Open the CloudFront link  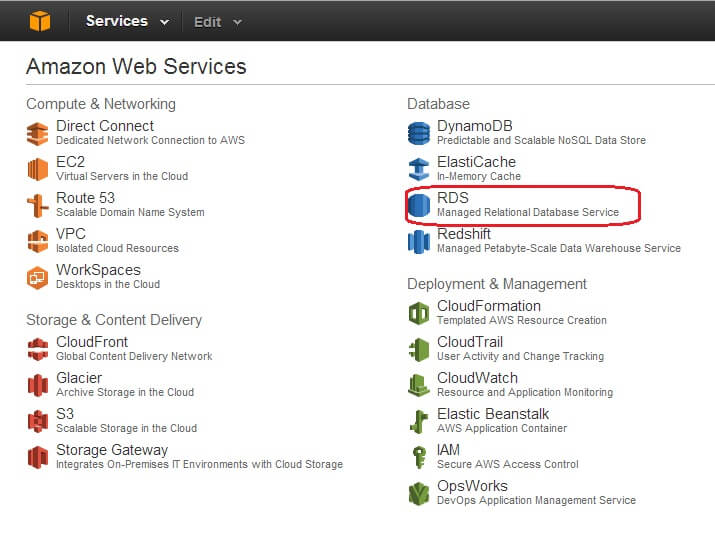click(92, 342)
